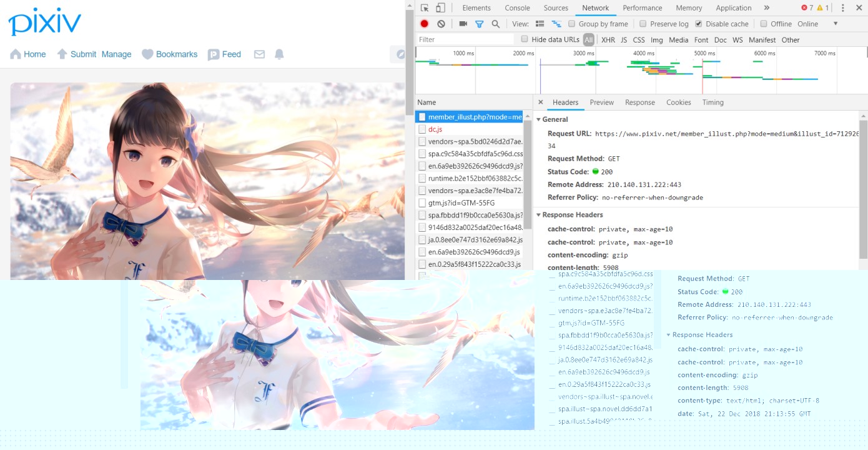868x450 pixels.
Task: Close the DevTools panel
Action: click(x=859, y=8)
